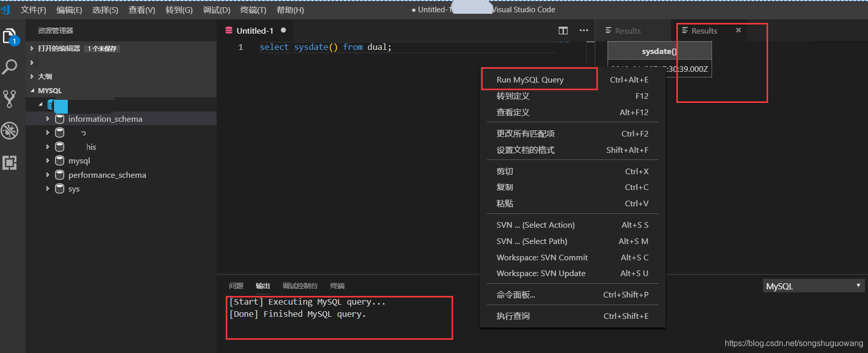Switch to the Untitled-1 editor tab

[255, 31]
